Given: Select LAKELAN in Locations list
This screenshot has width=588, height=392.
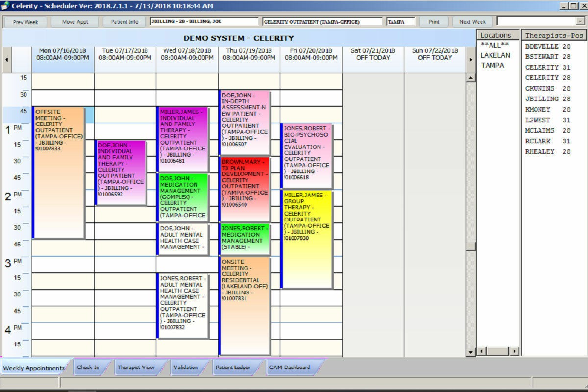Looking at the screenshot, I should tap(495, 55).
